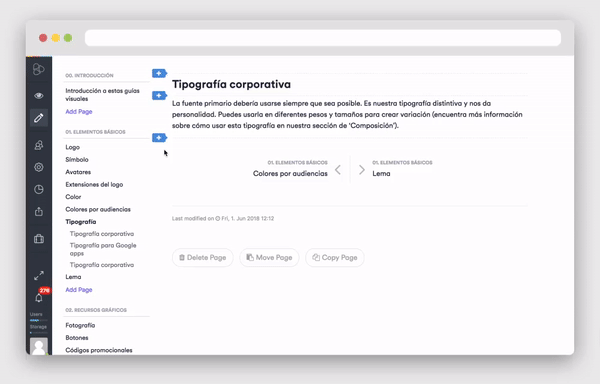This screenshot has width=600, height=384.
Task: Click the Delete Page button
Action: click(202, 257)
